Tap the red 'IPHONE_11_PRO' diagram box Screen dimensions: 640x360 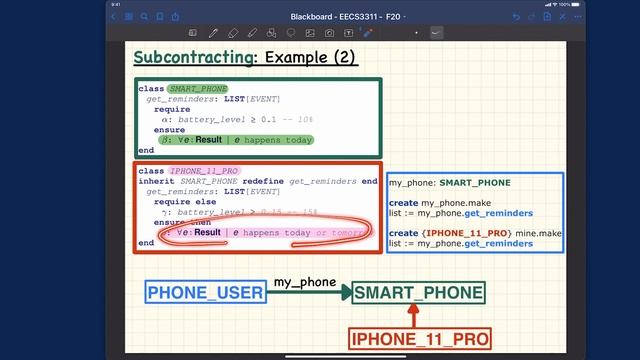coord(420,339)
